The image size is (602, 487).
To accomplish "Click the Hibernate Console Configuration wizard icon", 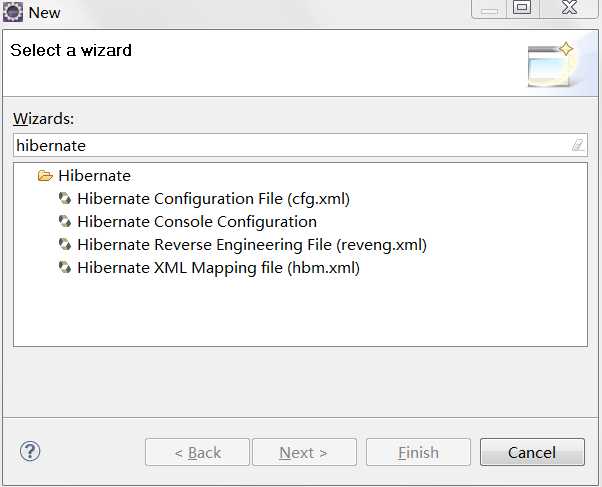I will pos(65,222).
